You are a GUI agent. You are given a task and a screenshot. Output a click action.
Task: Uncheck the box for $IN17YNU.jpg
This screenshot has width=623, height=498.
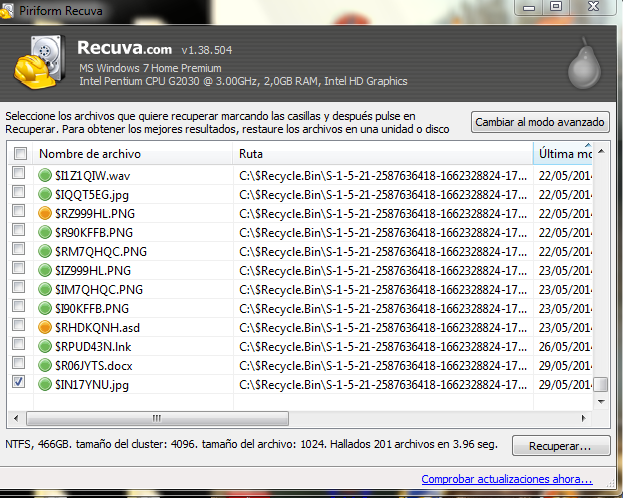[x=18, y=382]
